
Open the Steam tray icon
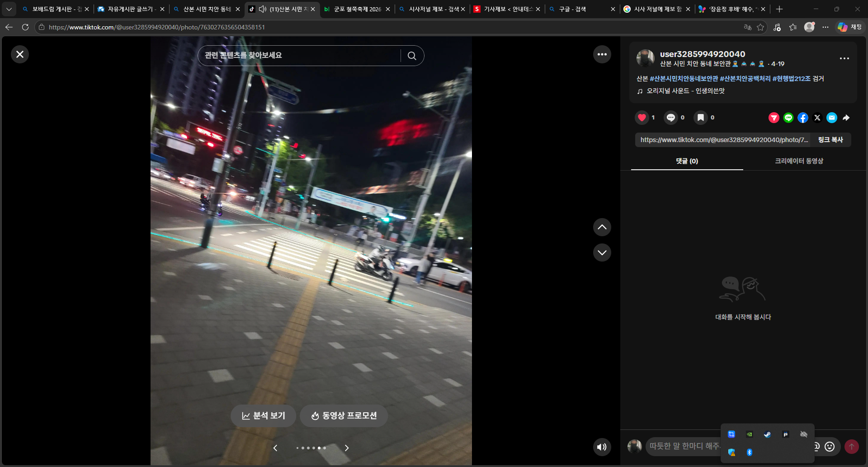point(768,434)
